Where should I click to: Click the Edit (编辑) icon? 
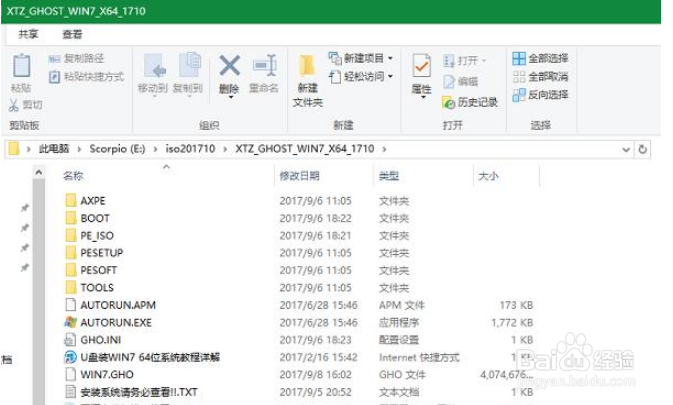coord(449,82)
